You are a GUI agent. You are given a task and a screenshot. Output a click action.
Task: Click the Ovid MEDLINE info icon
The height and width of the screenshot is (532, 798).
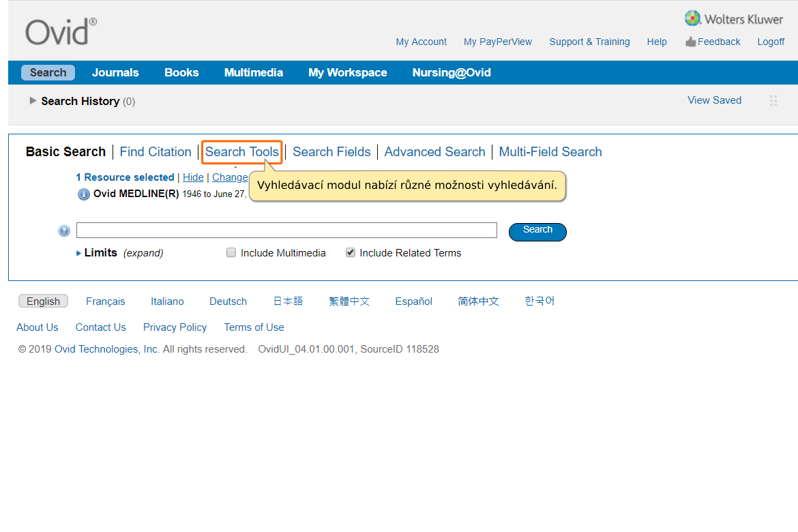click(x=83, y=194)
